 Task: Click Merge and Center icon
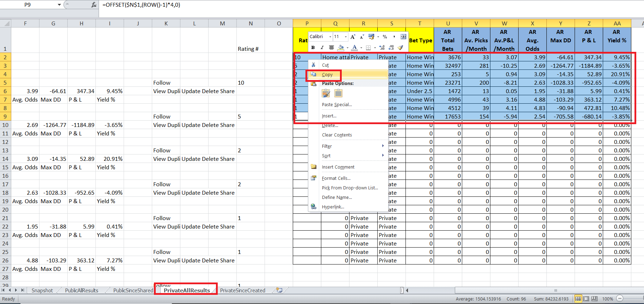[403, 37]
